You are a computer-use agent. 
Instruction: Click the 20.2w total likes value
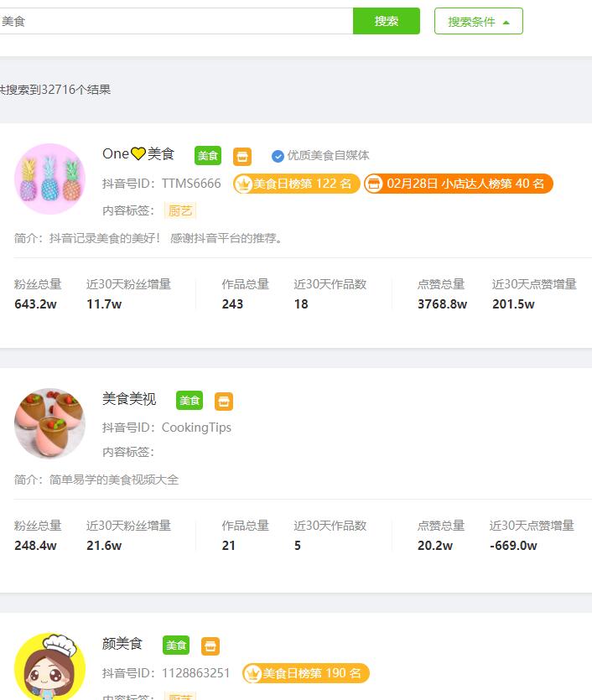coord(435,546)
